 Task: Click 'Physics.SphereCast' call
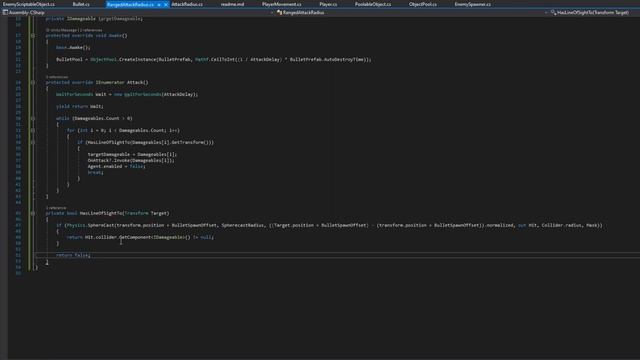pos(90,225)
